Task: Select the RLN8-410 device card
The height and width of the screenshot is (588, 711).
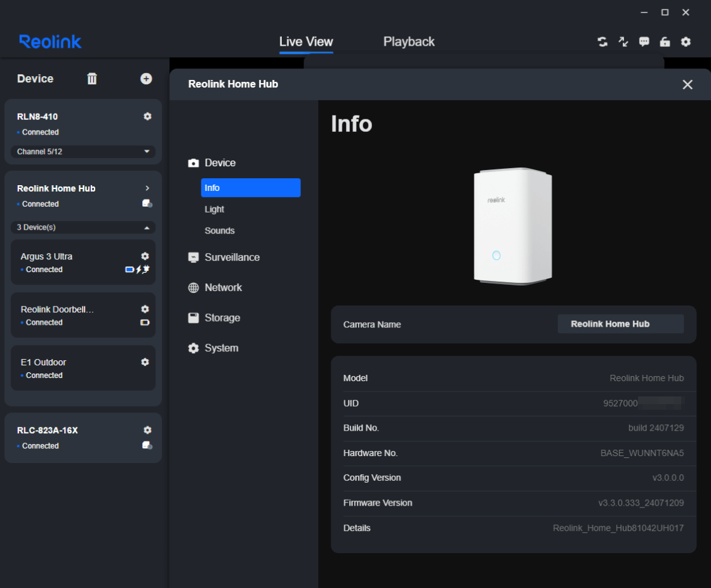Action: click(x=83, y=131)
